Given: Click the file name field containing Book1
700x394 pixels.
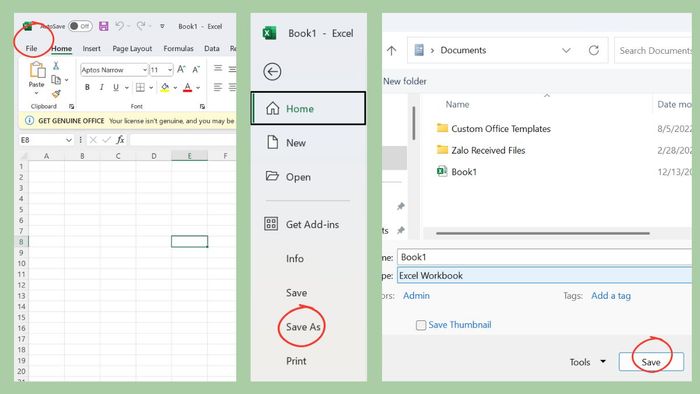Looking at the screenshot, I should [545, 257].
